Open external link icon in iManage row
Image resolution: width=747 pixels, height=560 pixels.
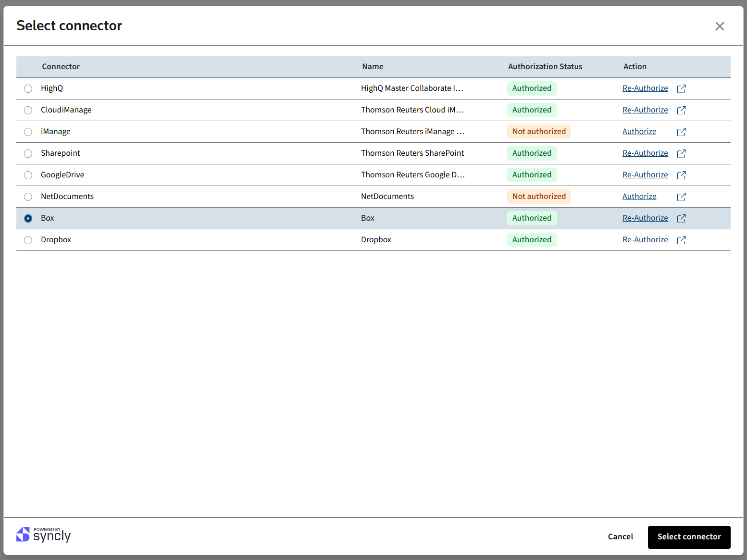(x=681, y=132)
